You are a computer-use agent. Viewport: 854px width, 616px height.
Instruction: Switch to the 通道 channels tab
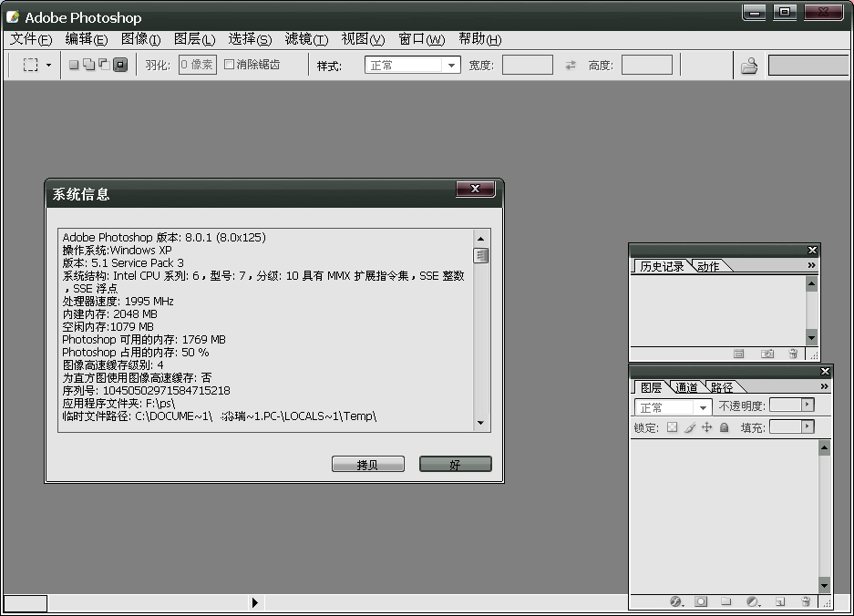coord(686,387)
